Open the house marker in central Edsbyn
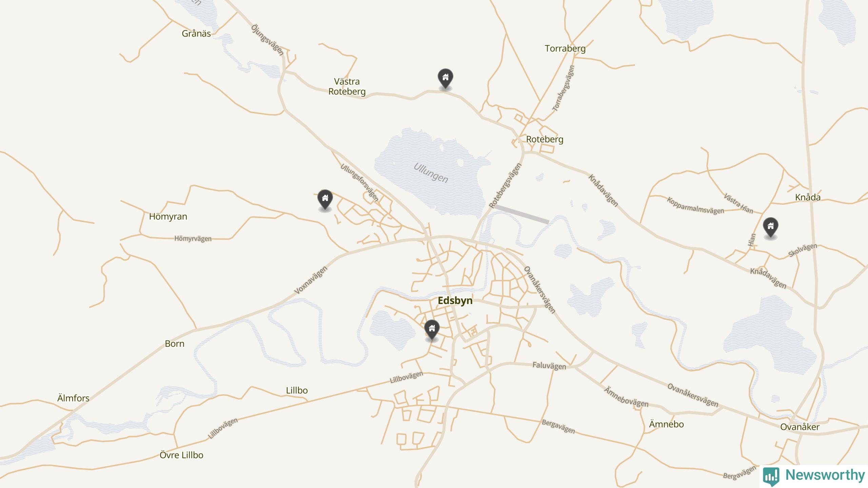Viewport: 868px width, 488px height. coord(432,330)
